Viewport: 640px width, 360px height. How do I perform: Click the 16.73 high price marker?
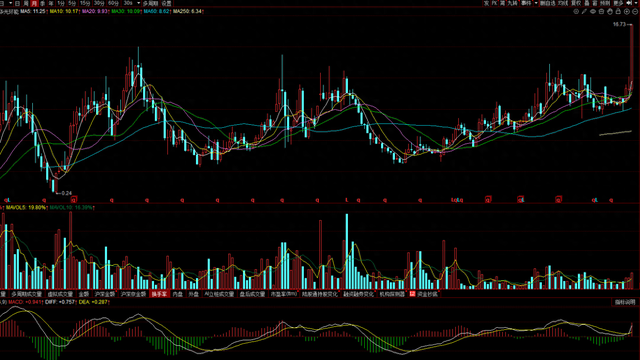coord(619,24)
